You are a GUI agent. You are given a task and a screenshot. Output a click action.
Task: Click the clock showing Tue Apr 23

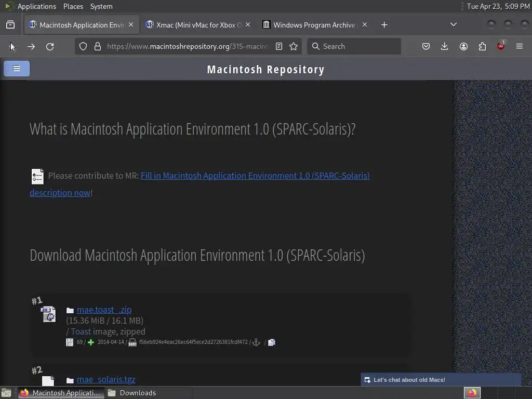498,6
